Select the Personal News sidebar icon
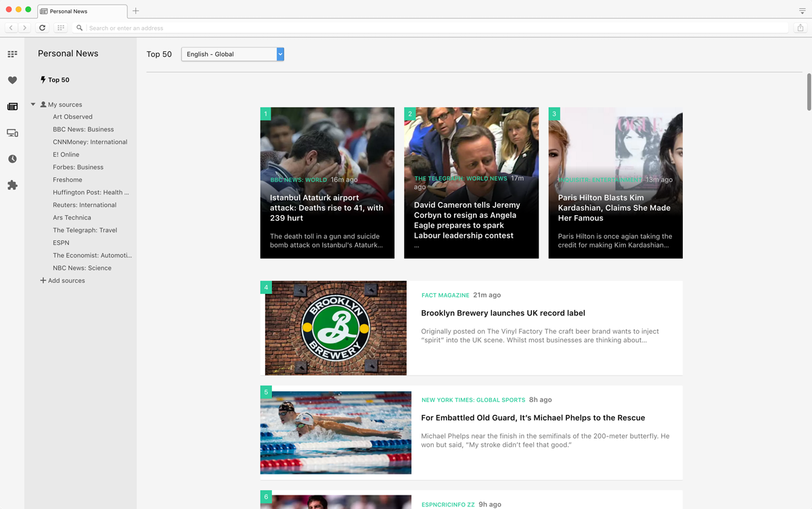This screenshot has height=509, width=812. tap(12, 106)
